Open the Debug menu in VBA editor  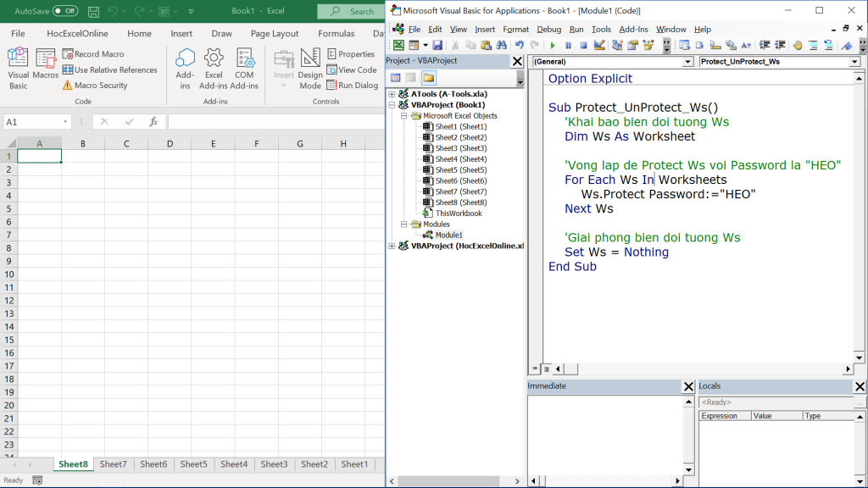click(548, 28)
